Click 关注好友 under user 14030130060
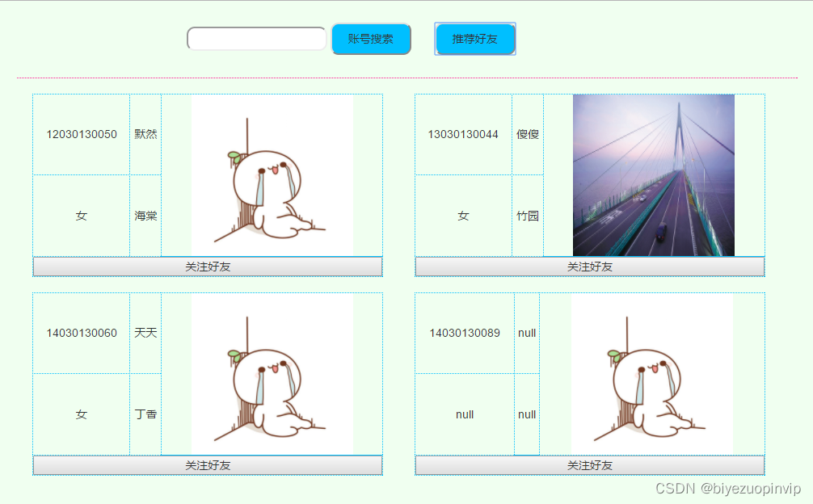Viewport: 813px width, 504px height. (206, 465)
